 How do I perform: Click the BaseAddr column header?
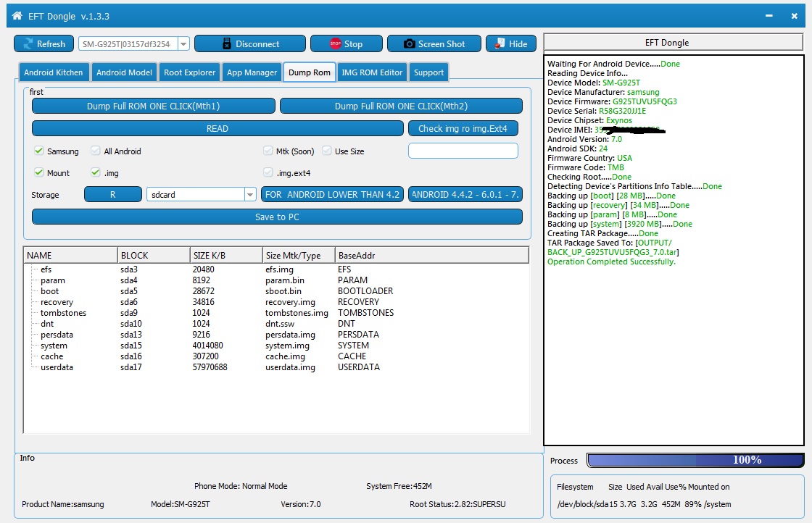(432, 255)
